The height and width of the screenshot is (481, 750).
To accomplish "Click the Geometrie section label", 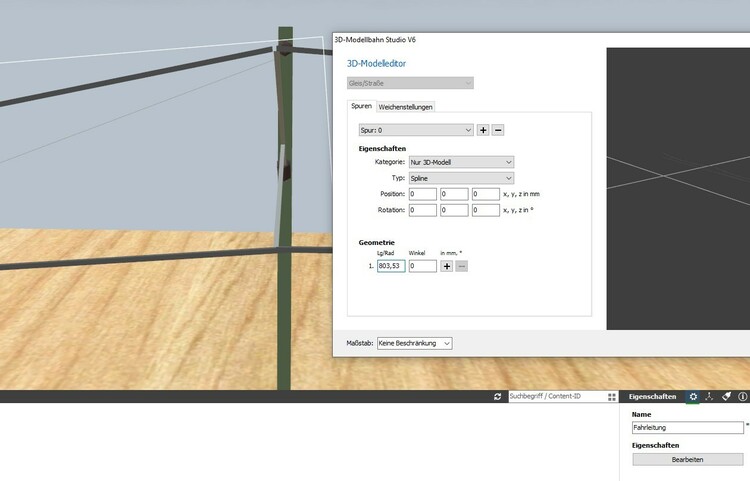I will [376, 242].
